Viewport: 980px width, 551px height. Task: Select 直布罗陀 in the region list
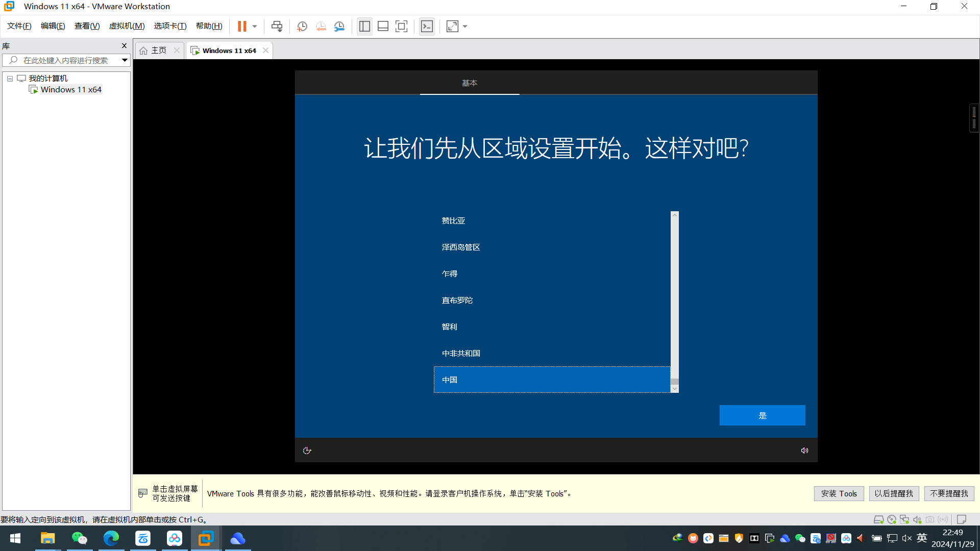[552, 300]
